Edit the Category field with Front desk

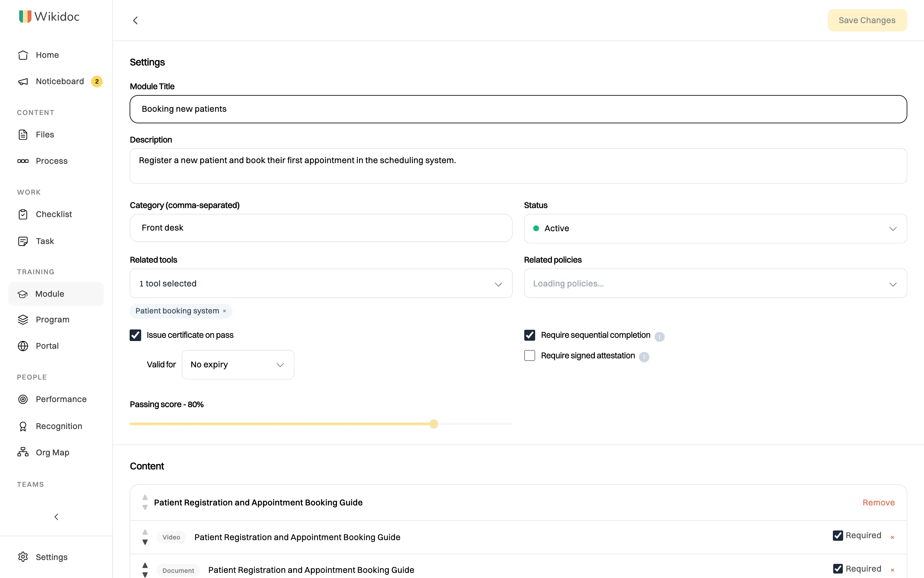pyautogui.click(x=321, y=228)
